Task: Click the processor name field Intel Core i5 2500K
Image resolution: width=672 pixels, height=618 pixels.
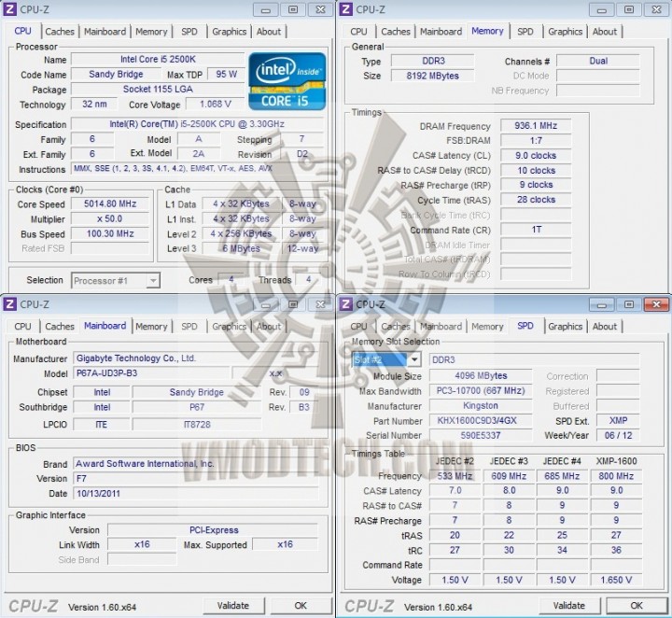Action: click(158, 60)
